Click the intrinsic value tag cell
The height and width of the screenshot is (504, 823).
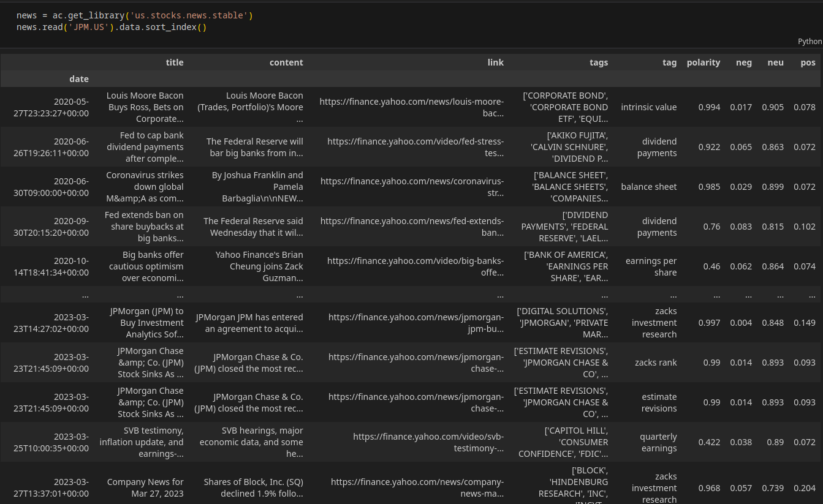(649, 107)
